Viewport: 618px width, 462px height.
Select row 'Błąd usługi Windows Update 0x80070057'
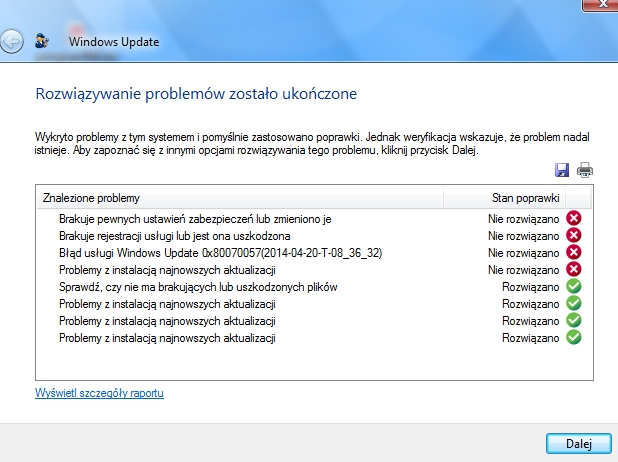point(314,253)
